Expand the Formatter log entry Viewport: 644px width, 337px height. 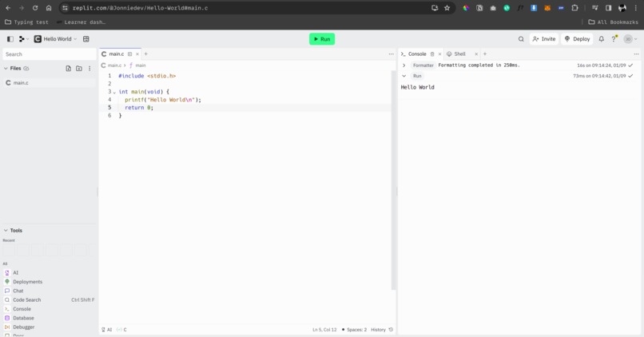coord(403,65)
